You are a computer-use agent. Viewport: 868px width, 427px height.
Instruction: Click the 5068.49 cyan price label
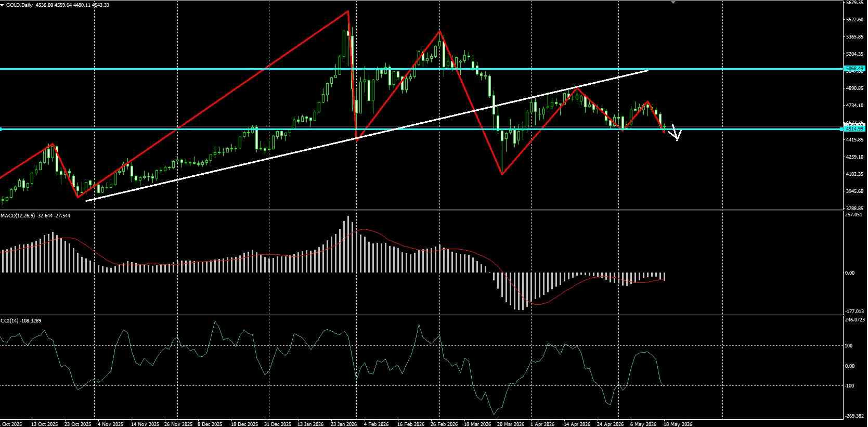(x=855, y=69)
